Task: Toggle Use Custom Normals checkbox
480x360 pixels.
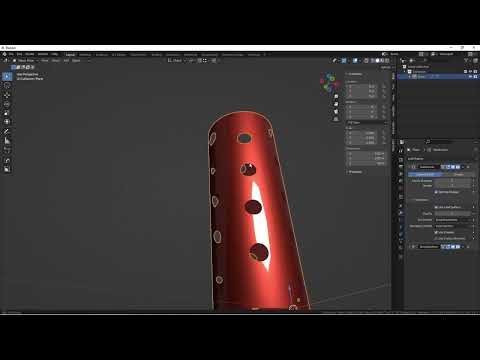Action: pyautogui.click(x=436, y=239)
